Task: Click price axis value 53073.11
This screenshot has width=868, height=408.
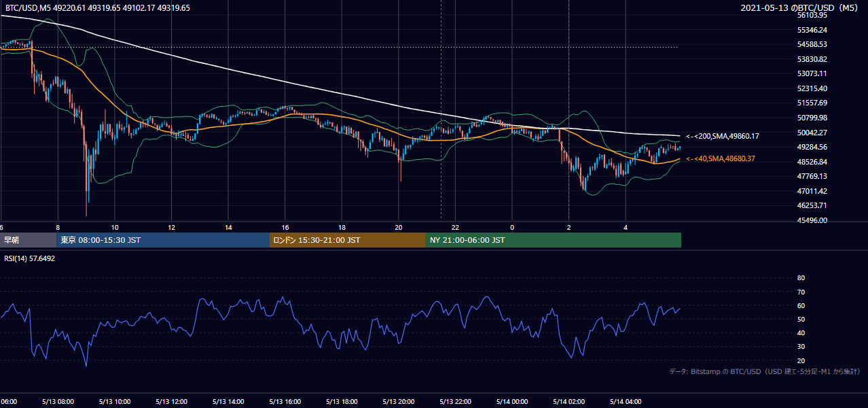Action: [812, 73]
